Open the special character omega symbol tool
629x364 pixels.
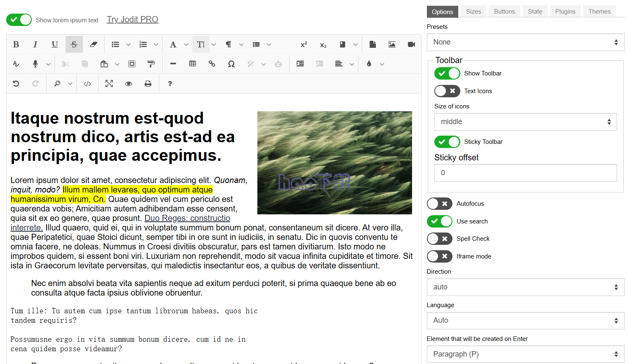(x=231, y=64)
